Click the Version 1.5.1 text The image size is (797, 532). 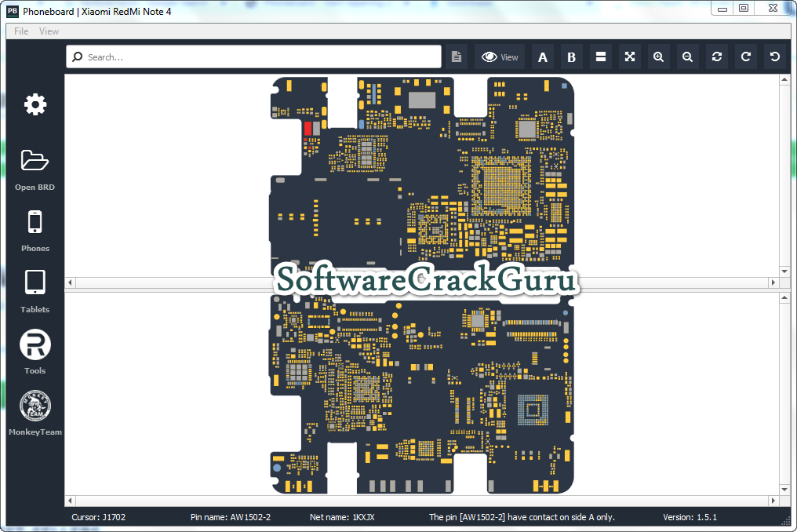tap(690, 517)
